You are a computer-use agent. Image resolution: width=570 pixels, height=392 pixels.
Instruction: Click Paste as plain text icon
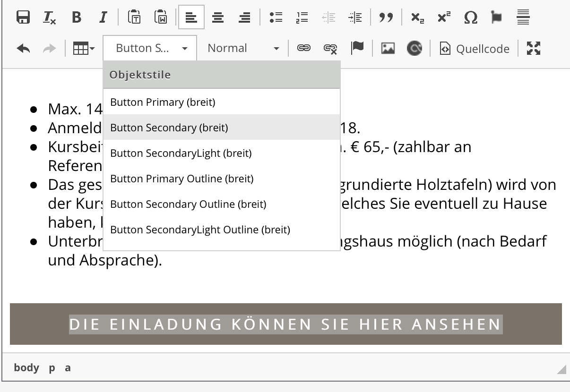[134, 17]
